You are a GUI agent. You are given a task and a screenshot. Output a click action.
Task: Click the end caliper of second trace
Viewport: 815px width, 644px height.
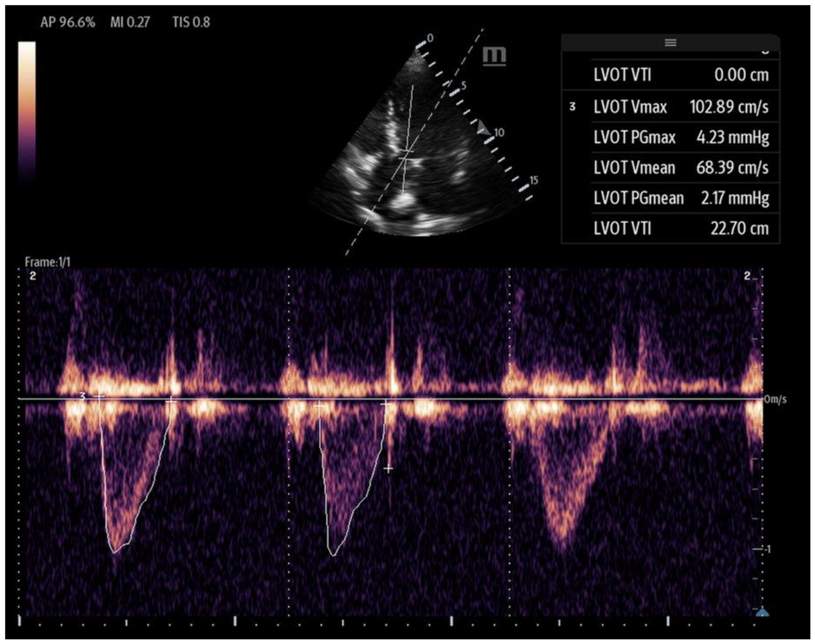385,404
